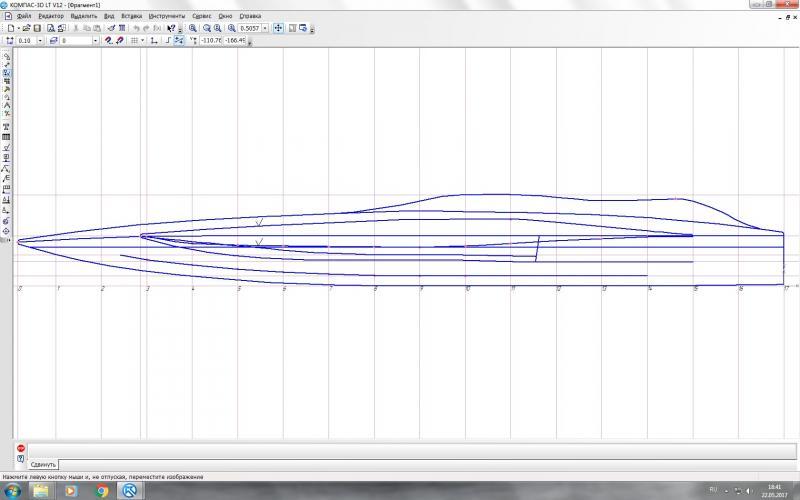Open the Файл menu
This screenshot has width=800, height=500.
point(24,17)
